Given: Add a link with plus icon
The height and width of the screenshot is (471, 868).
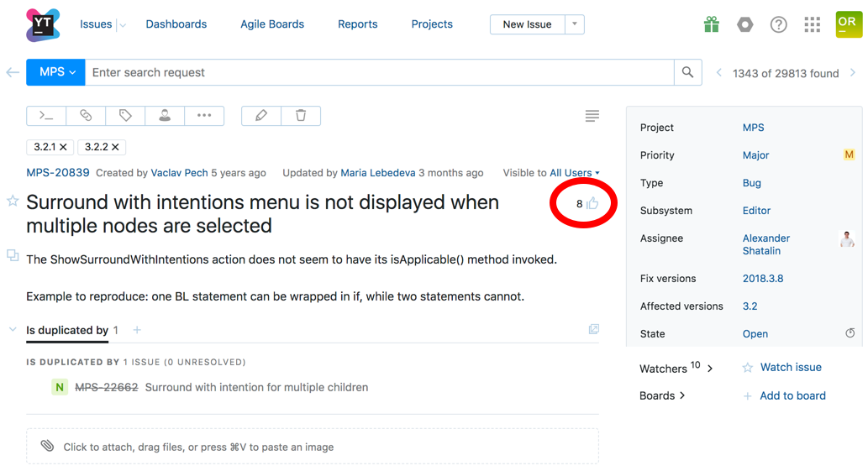Looking at the screenshot, I should (x=137, y=330).
